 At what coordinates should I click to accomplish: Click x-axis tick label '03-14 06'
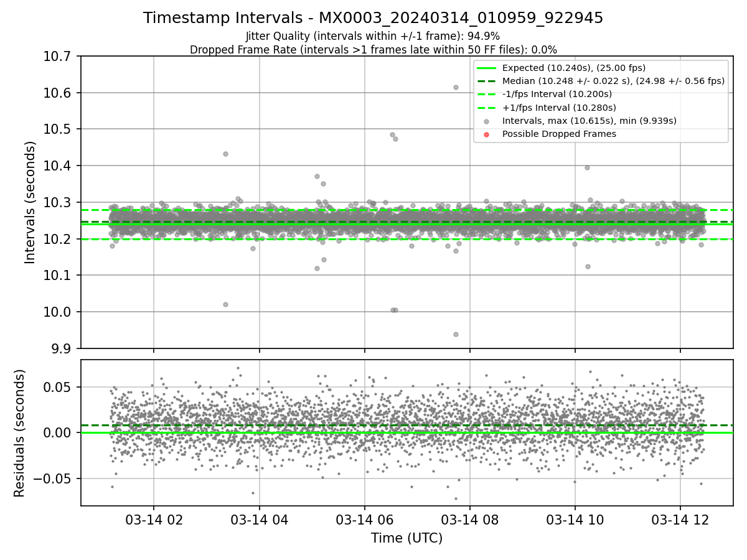coord(364,520)
